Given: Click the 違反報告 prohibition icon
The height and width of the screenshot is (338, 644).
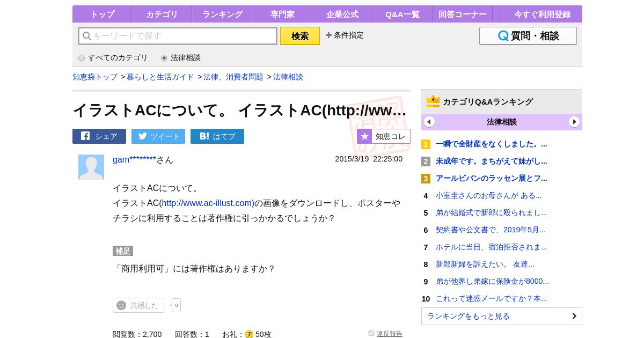Looking at the screenshot, I should click(371, 333).
